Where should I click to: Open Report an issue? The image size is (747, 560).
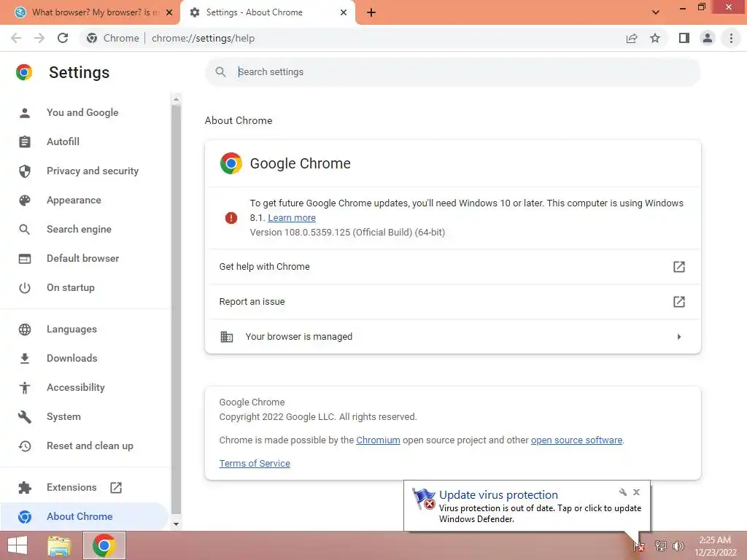(x=452, y=301)
